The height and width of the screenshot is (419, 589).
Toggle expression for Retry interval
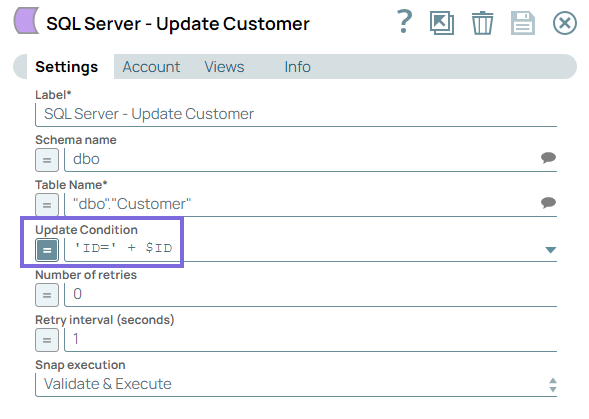[x=47, y=340]
